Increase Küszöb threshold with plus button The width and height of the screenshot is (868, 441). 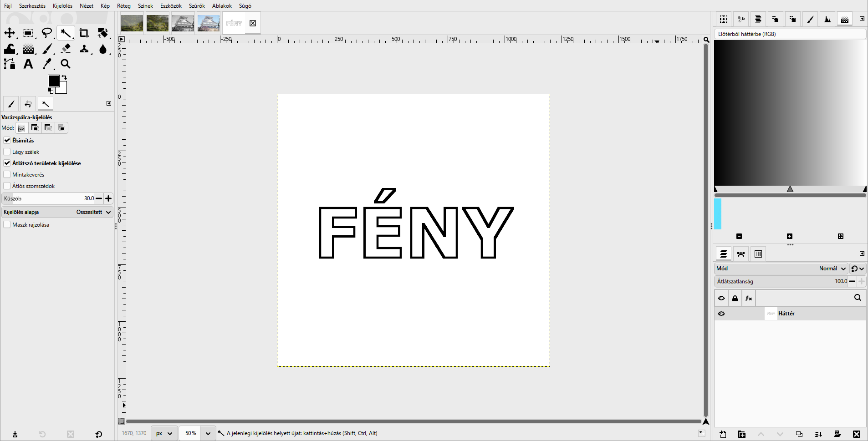[x=108, y=198]
